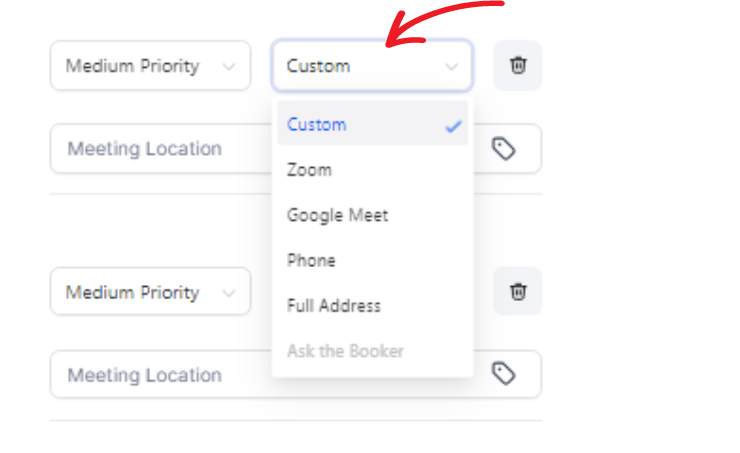740x453 pixels.
Task: Click the blue checkmark beside Custom
Action: click(453, 126)
